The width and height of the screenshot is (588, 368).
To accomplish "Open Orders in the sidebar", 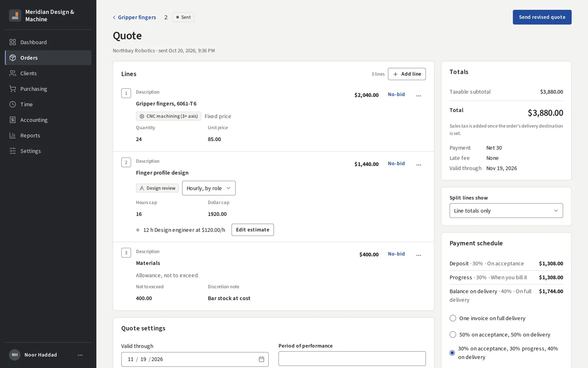I will 48,58.
